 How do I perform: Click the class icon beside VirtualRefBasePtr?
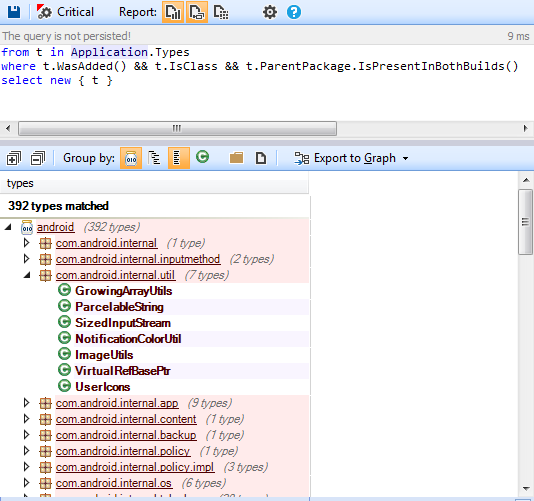point(64,370)
